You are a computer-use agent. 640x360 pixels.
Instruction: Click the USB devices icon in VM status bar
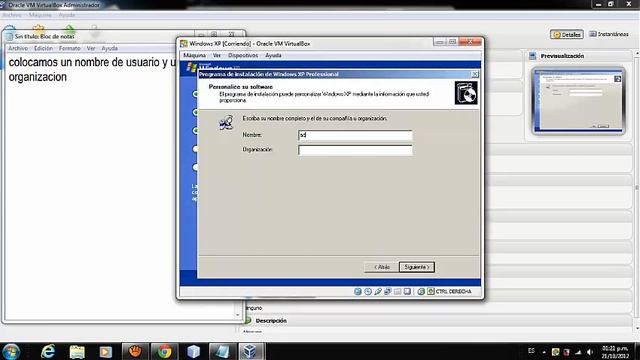pos(378,291)
